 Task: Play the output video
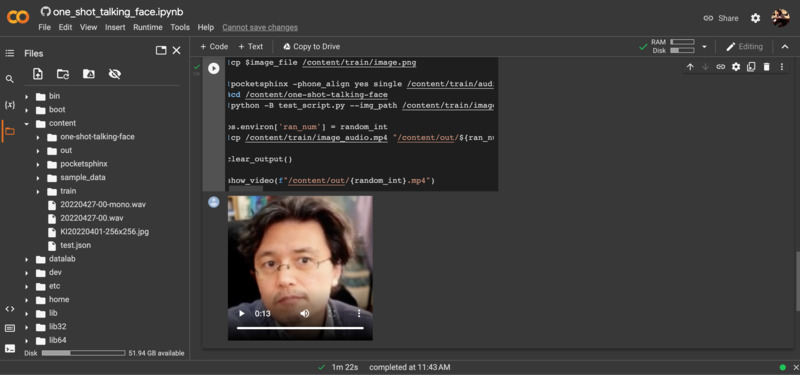point(242,313)
